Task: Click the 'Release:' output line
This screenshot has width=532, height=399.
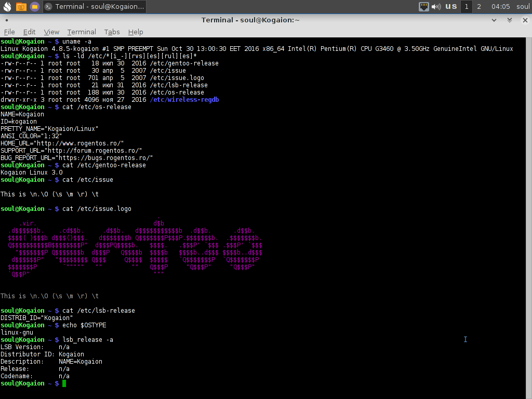Action: pyautogui.click(x=35, y=369)
